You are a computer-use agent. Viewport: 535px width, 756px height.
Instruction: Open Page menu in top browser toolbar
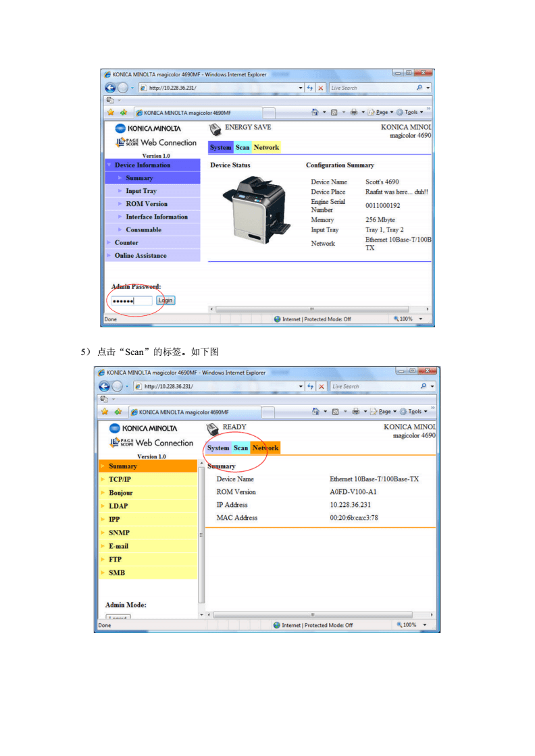point(382,112)
